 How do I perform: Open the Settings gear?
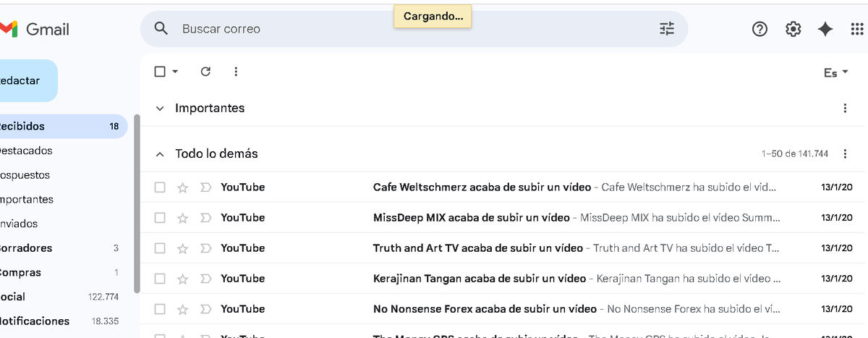coord(793,29)
